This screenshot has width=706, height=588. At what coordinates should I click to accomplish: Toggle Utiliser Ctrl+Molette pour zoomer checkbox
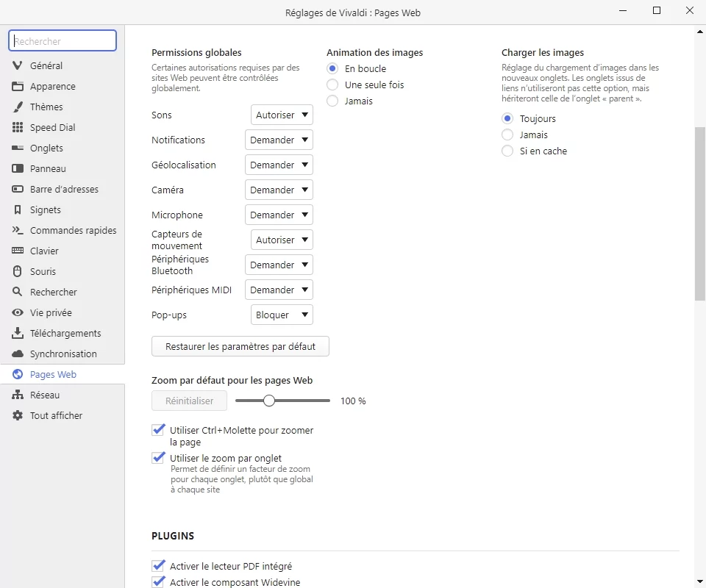(158, 430)
